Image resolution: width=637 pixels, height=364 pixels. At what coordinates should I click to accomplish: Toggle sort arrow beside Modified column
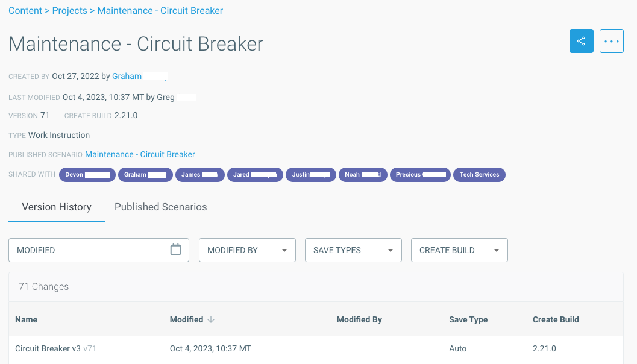pyautogui.click(x=211, y=320)
